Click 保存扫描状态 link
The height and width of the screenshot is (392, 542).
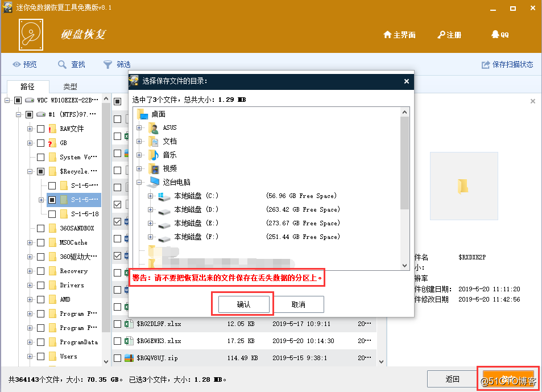point(507,65)
